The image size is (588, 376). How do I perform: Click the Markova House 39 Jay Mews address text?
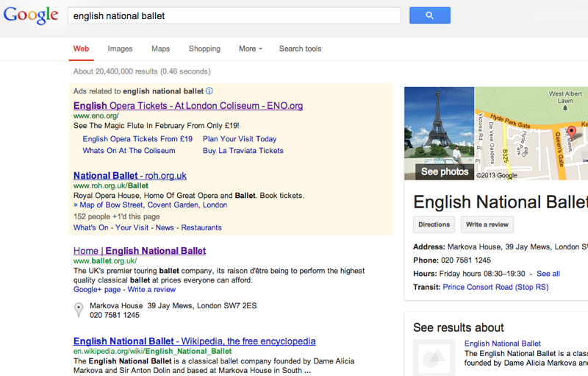173,305
